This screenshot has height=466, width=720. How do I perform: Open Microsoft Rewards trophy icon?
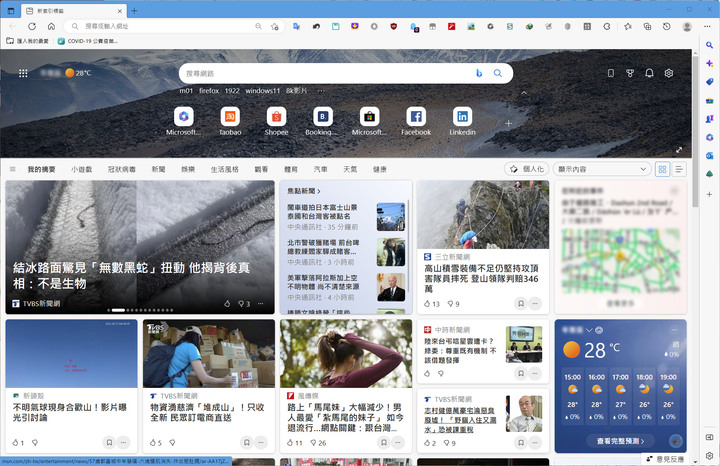630,73
